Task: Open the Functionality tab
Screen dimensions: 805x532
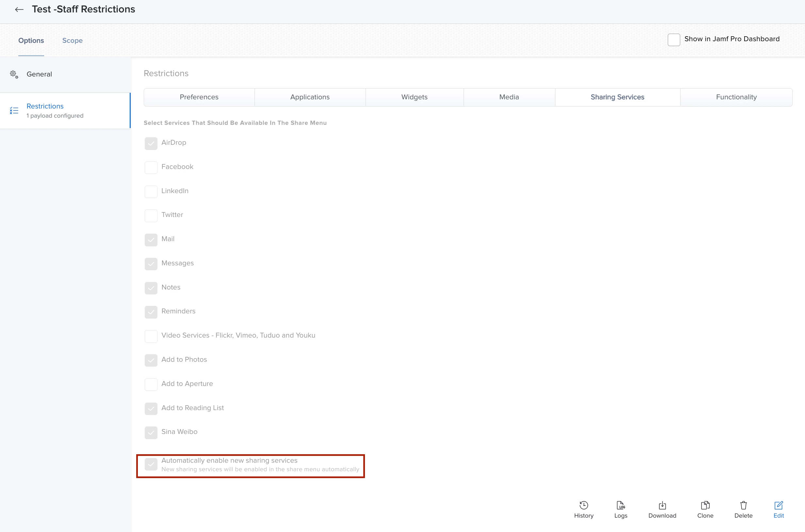Action: pyautogui.click(x=736, y=97)
